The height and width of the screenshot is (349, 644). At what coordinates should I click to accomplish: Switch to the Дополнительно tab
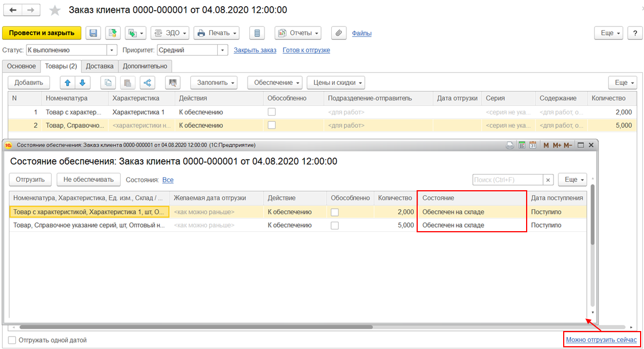(145, 66)
